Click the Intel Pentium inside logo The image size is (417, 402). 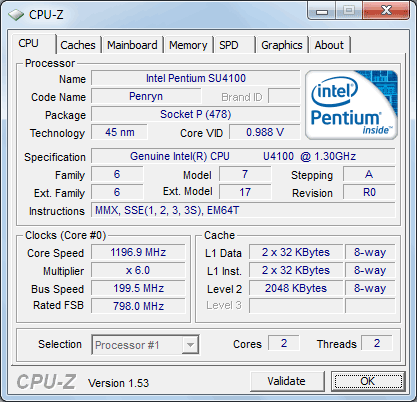point(351,105)
